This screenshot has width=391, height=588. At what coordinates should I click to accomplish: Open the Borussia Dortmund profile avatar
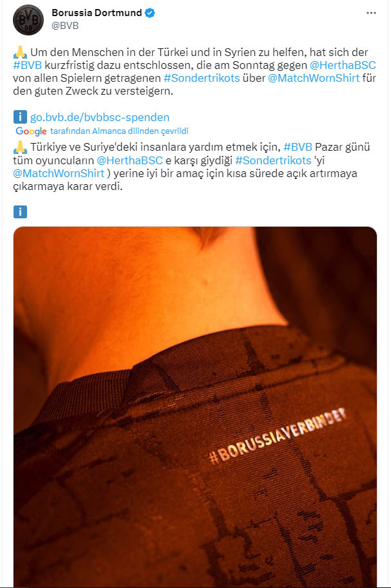[28, 20]
